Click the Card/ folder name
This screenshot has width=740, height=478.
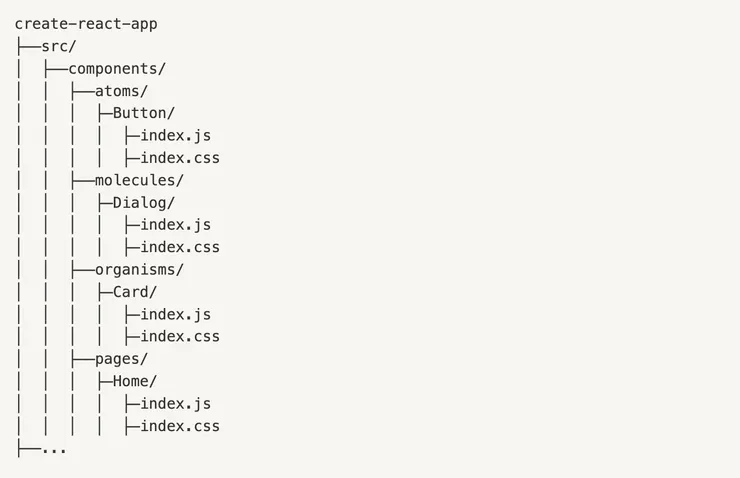tap(135, 292)
